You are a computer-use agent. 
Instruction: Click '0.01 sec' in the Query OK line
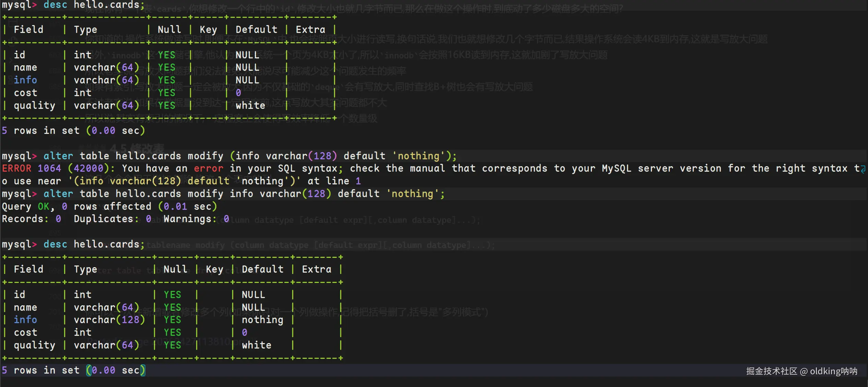pyautogui.click(x=187, y=206)
